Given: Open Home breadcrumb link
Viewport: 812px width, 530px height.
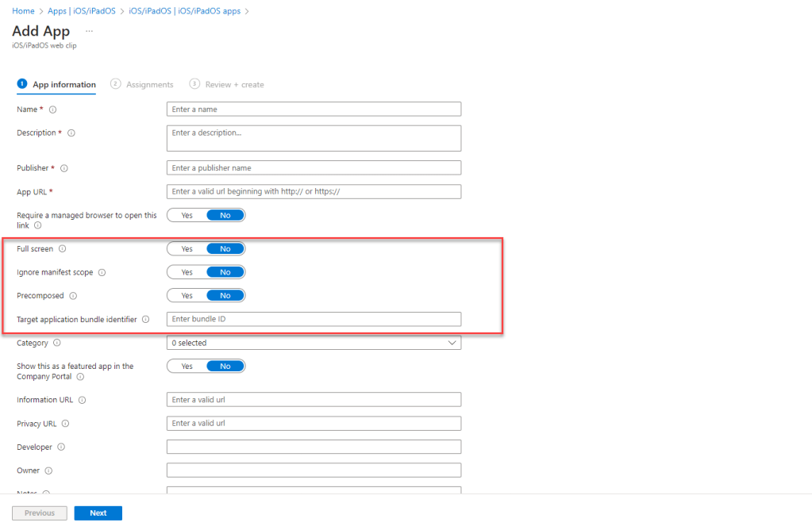Looking at the screenshot, I should (x=23, y=11).
